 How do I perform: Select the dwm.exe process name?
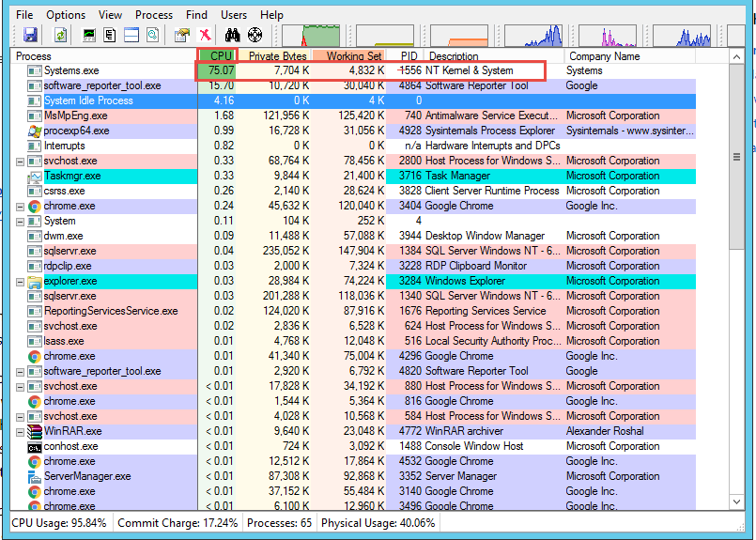(x=63, y=237)
